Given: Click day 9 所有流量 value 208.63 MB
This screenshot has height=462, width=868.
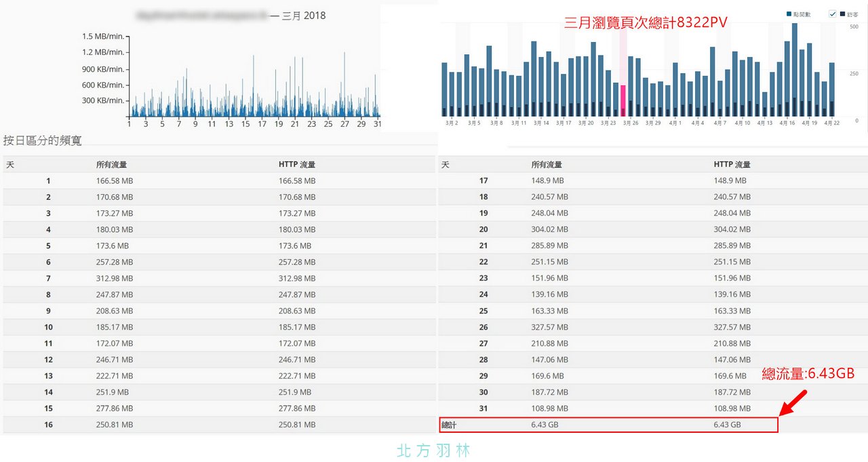Looking at the screenshot, I should click(x=115, y=311).
